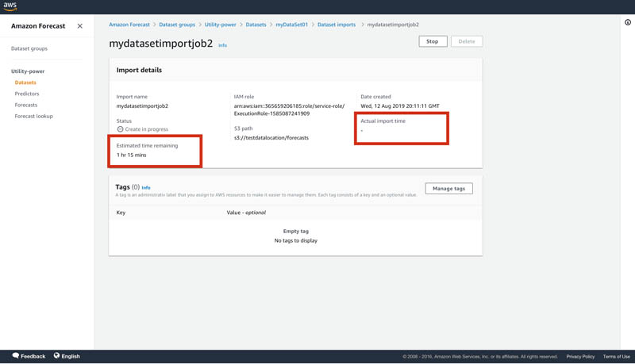Open the Terms of Use link

[x=617, y=357]
